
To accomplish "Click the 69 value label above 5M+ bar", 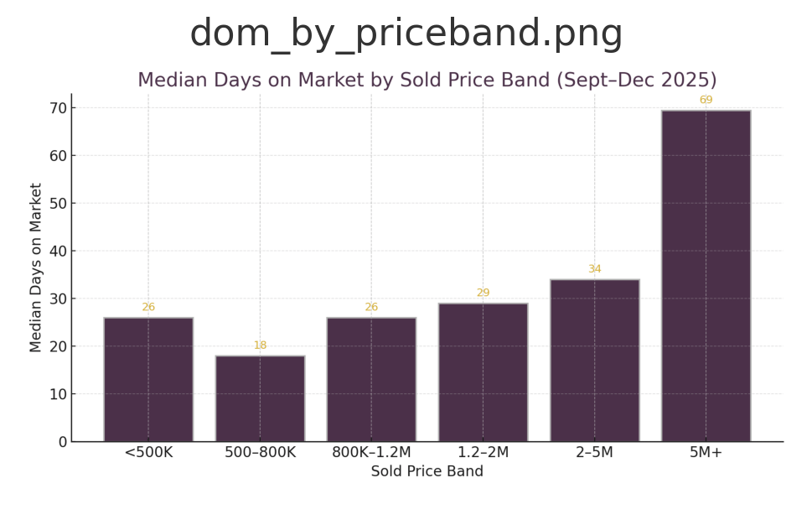I will point(706,101).
